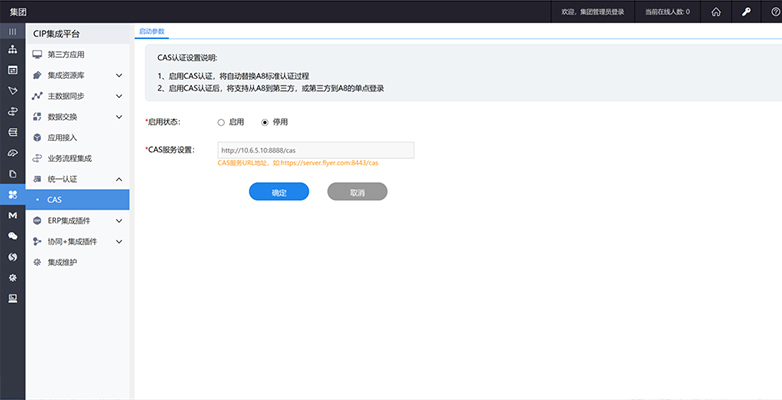Click the hamburger menu icon at rail top

[x=12, y=32]
